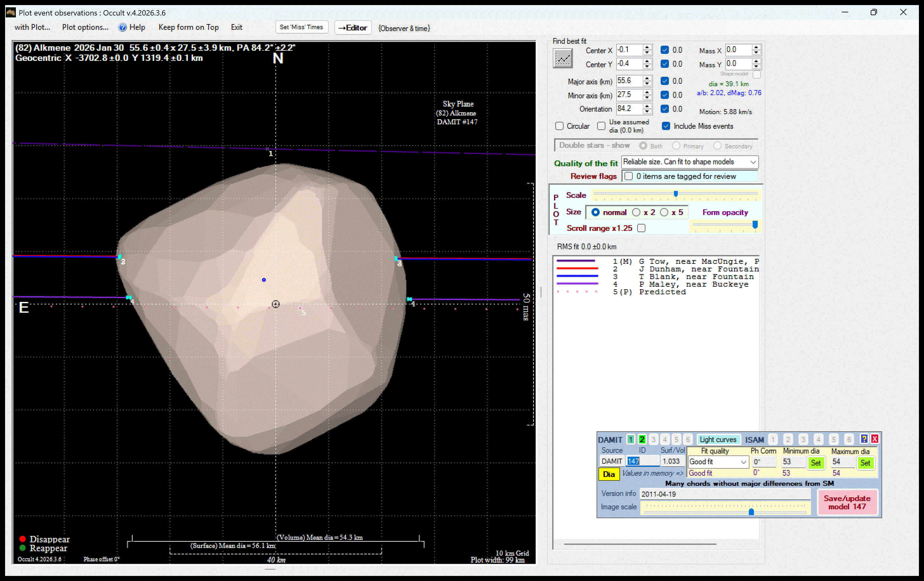The height and width of the screenshot is (581, 924).
Task: Click Save/update model 147 button
Action: point(847,502)
